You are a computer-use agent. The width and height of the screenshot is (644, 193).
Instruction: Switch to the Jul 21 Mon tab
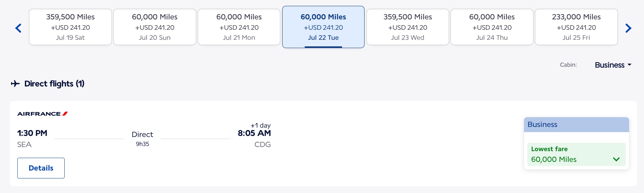click(239, 27)
